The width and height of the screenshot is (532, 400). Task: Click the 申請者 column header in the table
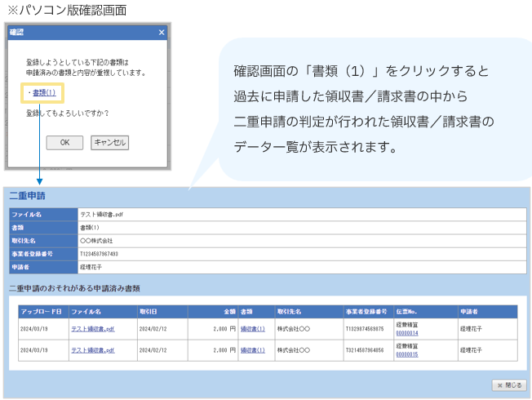(468, 311)
